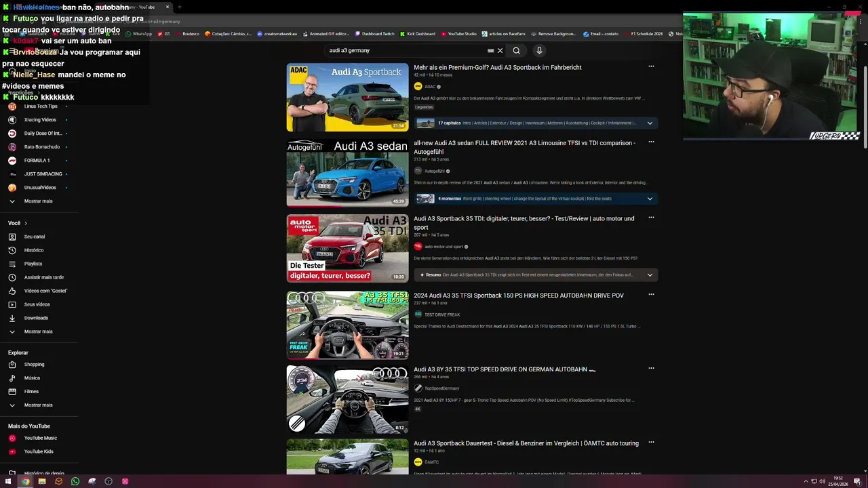Open FORMULA 1 subscription
Screen dimensions: 868x488
pos(37,161)
